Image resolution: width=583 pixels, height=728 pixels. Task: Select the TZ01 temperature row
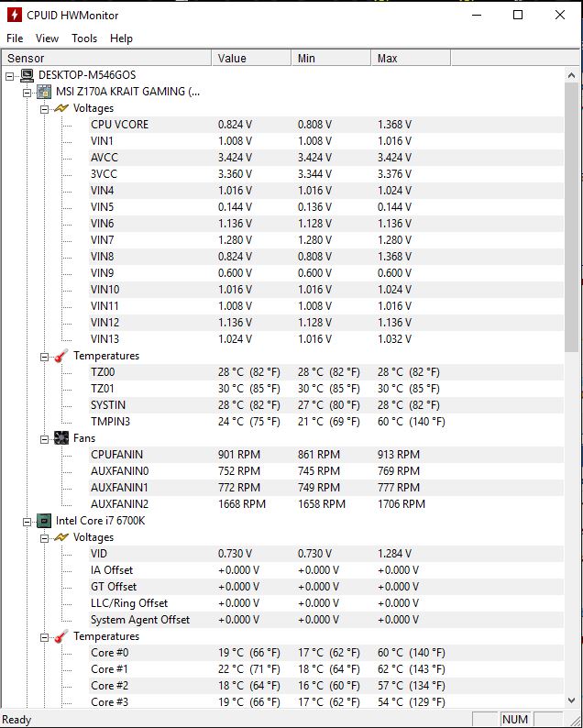326,389
